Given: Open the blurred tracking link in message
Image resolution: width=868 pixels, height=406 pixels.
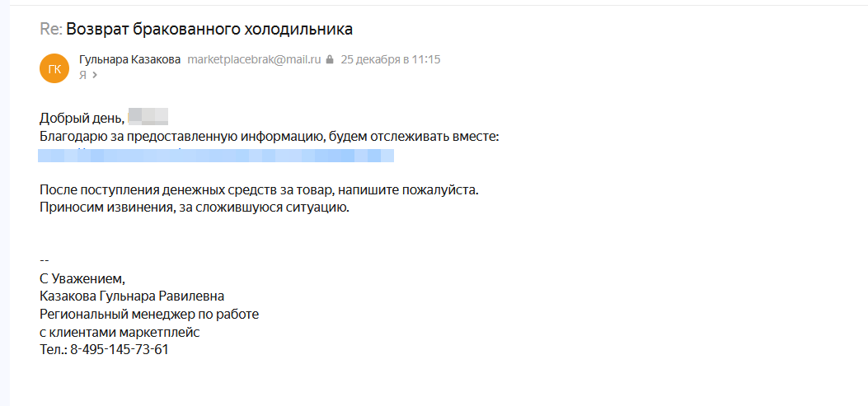Looking at the screenshot, I should coord(216,155).
